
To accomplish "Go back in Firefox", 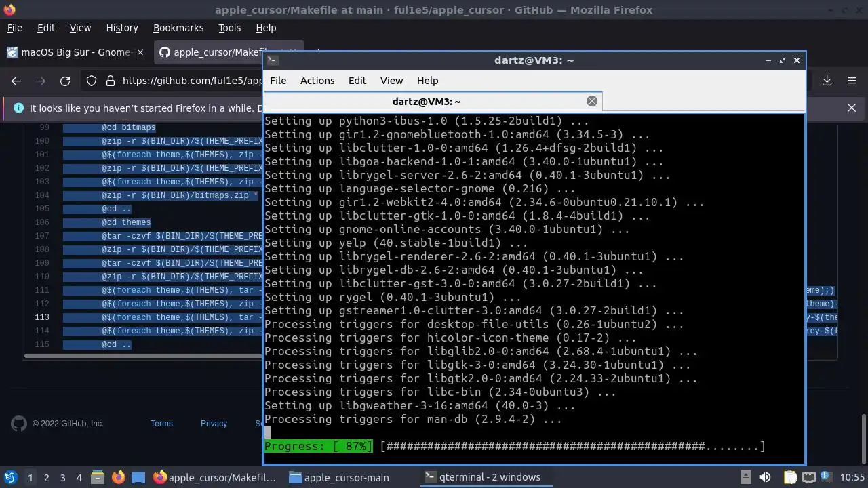I will 16,81.
